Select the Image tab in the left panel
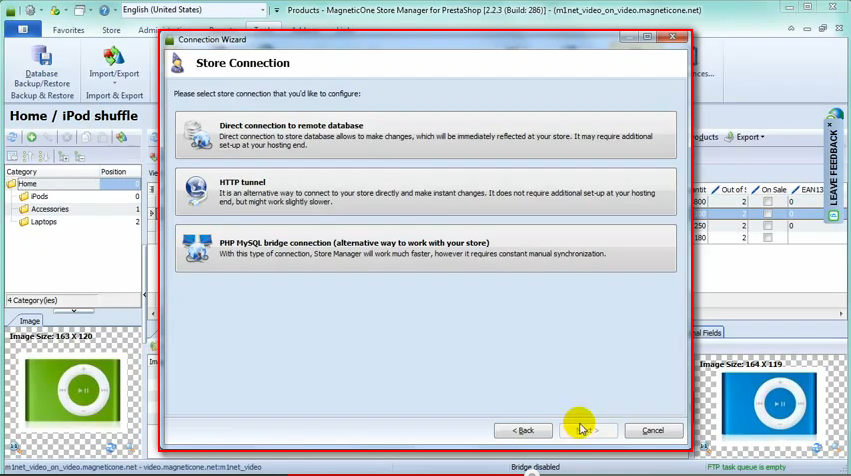The width and height of the screenshot is (851, 476). (x=30, y=321)
